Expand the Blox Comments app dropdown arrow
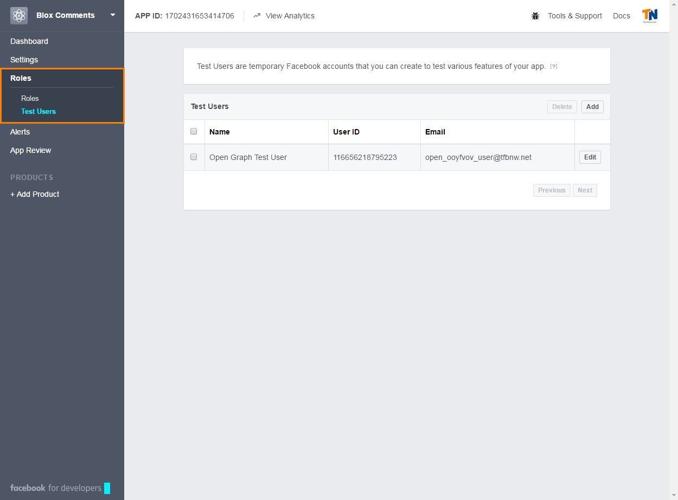This screenshot has height=500, width=678. (113, 16)
